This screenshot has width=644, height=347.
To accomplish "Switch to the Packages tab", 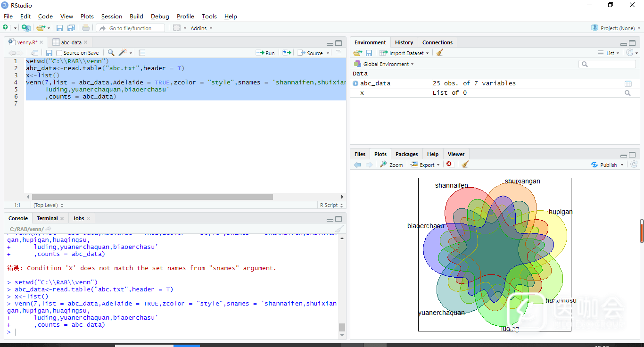I will click(406, 154).
